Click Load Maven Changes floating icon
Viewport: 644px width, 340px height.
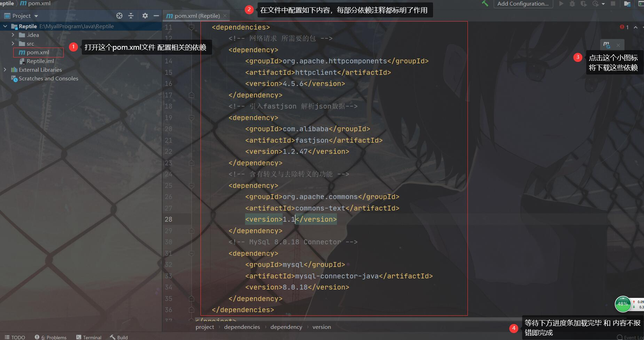click(606, 45)
